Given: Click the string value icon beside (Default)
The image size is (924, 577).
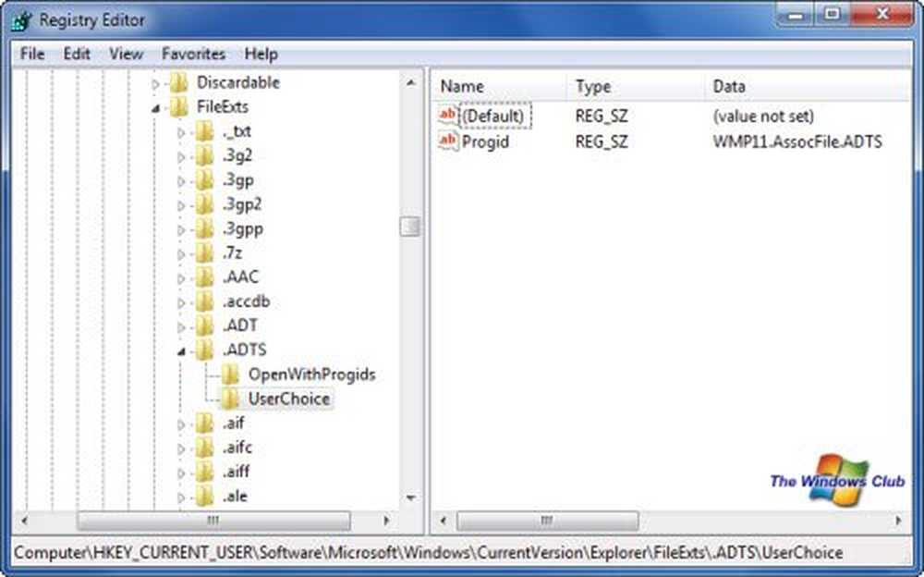Looking at the screenshot, I should point(448,116).
